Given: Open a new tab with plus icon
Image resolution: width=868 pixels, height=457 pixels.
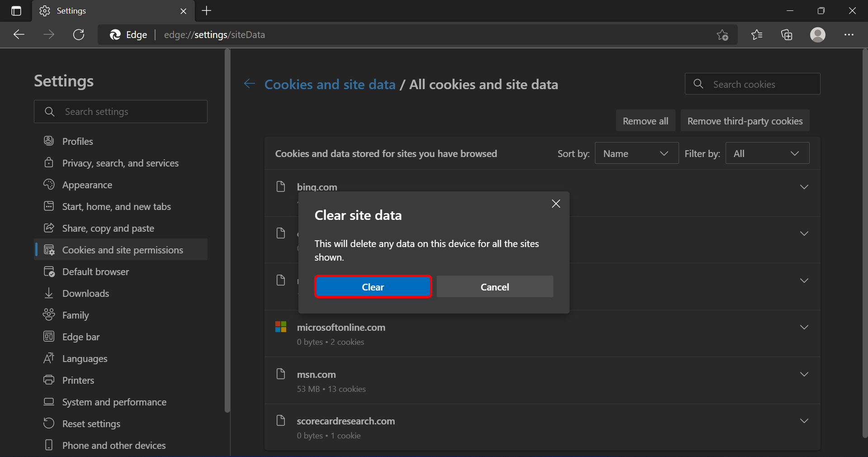Looking at the screenshot, I should 207,11.
